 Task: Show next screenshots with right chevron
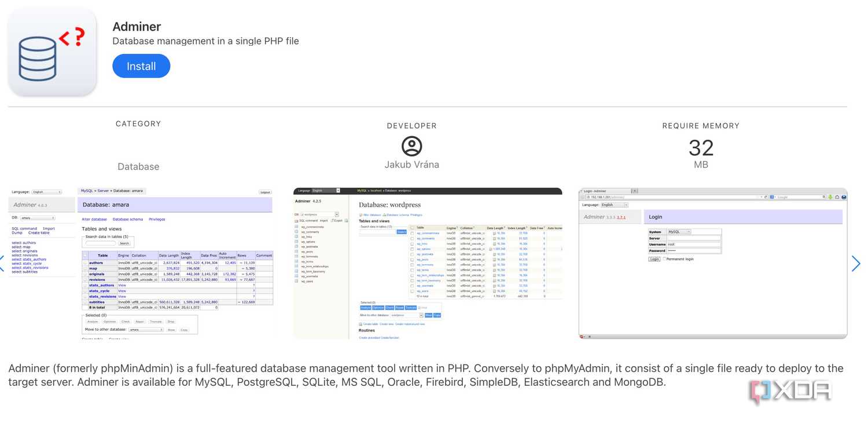pyautogui.click(x=856, y=264)
